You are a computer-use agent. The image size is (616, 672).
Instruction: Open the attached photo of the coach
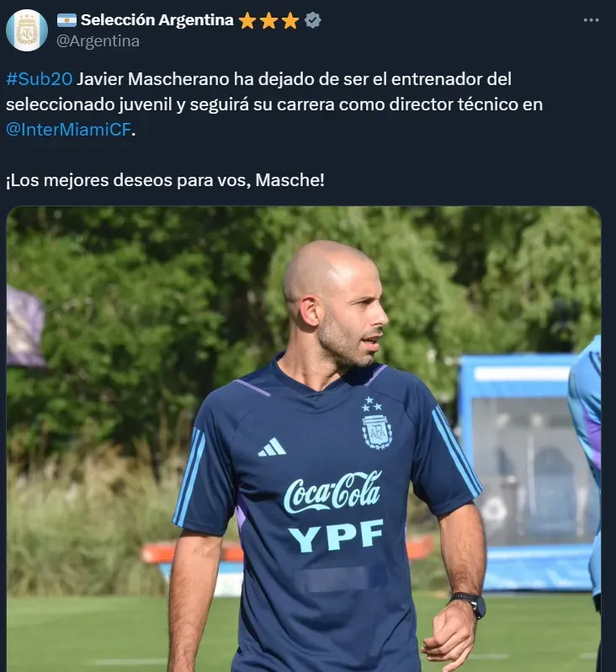tap(304, 439)
